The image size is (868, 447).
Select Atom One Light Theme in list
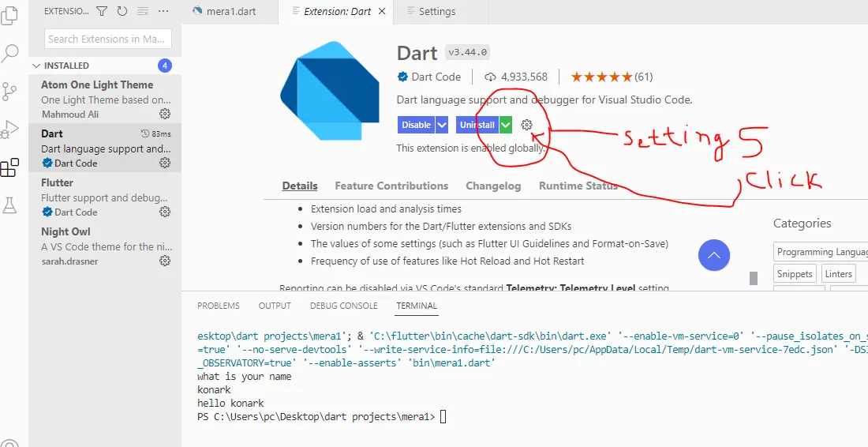(x=105, y=100)
